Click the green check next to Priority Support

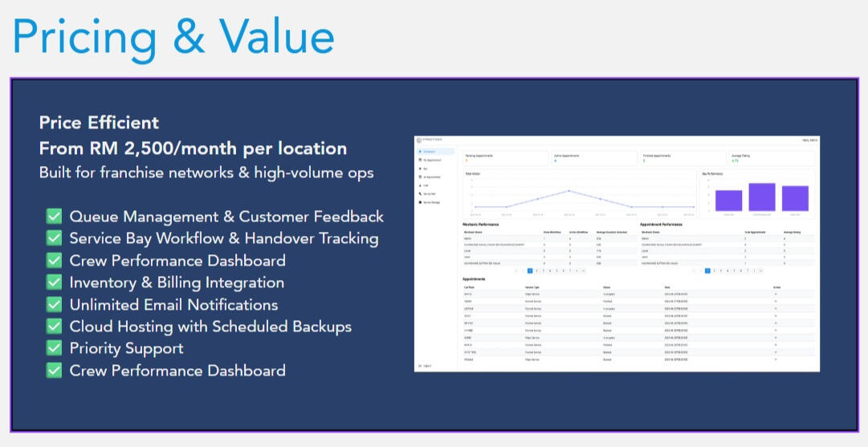tap(55, 348)
